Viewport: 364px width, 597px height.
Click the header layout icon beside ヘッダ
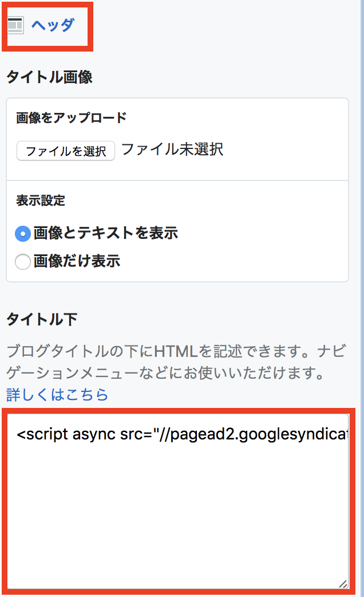[15, 25]
